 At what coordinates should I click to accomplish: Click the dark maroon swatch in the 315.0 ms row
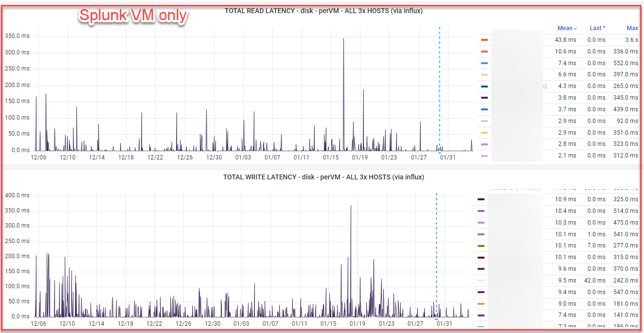[x=481, y=258]
